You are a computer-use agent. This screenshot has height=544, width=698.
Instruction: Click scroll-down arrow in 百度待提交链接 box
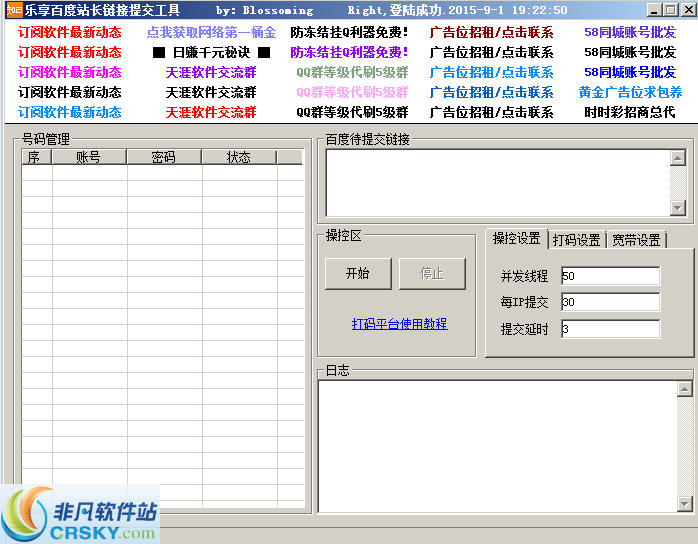click(x=678, y=208)
